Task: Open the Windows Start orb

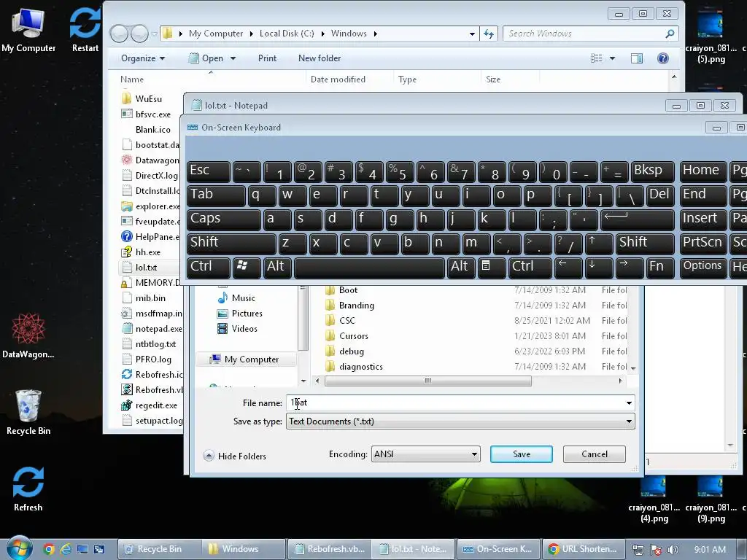Action: coord(18,548)
